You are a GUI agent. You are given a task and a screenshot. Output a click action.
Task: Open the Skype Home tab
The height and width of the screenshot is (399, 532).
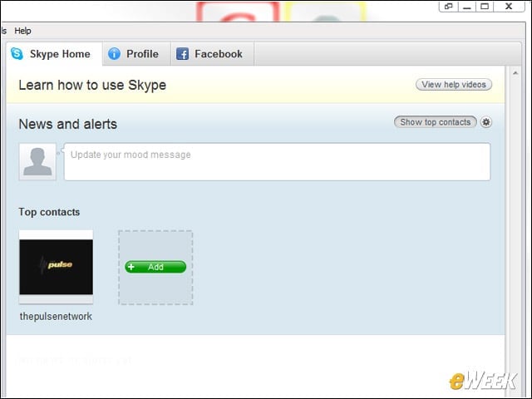[54, 54]
